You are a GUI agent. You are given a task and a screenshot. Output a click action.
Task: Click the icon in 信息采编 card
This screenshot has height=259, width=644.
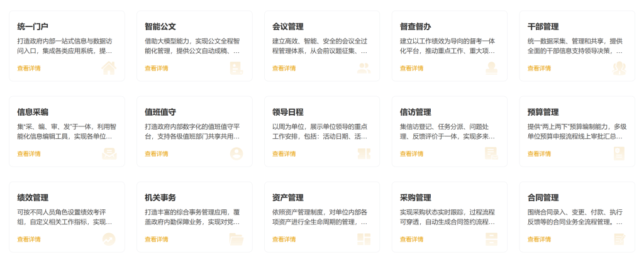tap(109, 153)
